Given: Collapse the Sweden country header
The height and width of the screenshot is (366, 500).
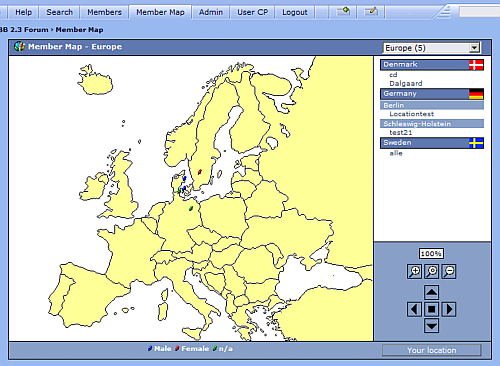Looking at the screenshot, I should pos(432,143).
